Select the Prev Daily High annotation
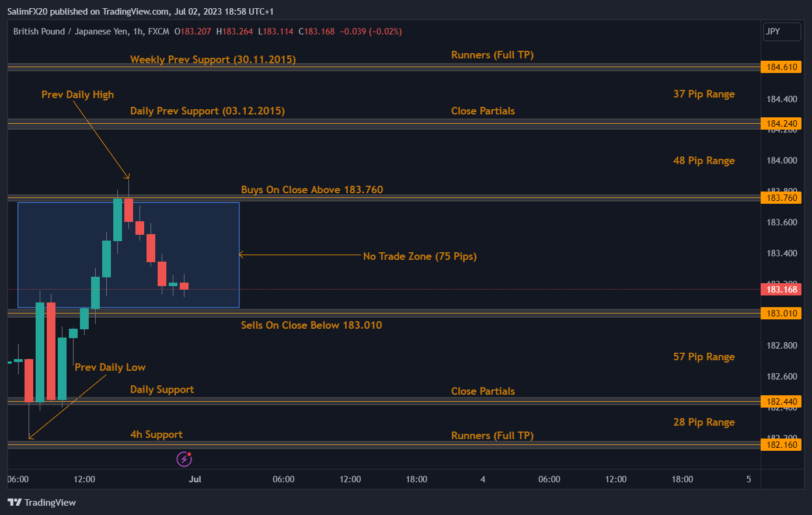Viewport: 812px width, 515px height. [78, 95]
